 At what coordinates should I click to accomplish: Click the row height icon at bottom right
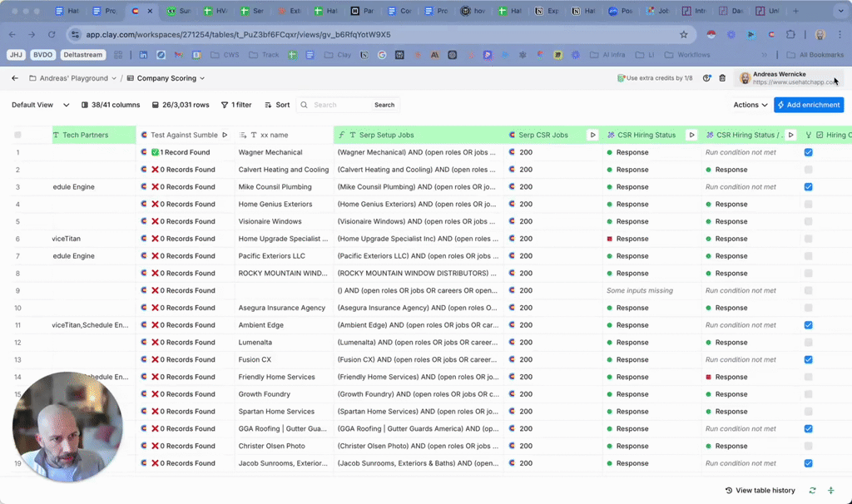click(831, 491)
